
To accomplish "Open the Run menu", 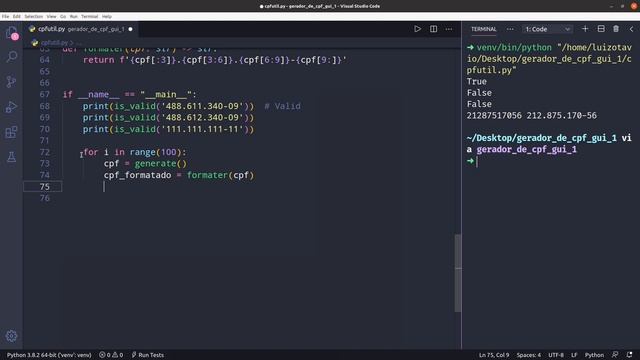I will [73, 17].
